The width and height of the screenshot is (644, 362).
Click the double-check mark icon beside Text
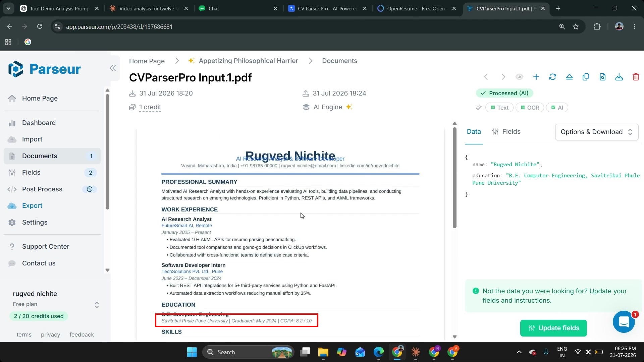point(479,108)
